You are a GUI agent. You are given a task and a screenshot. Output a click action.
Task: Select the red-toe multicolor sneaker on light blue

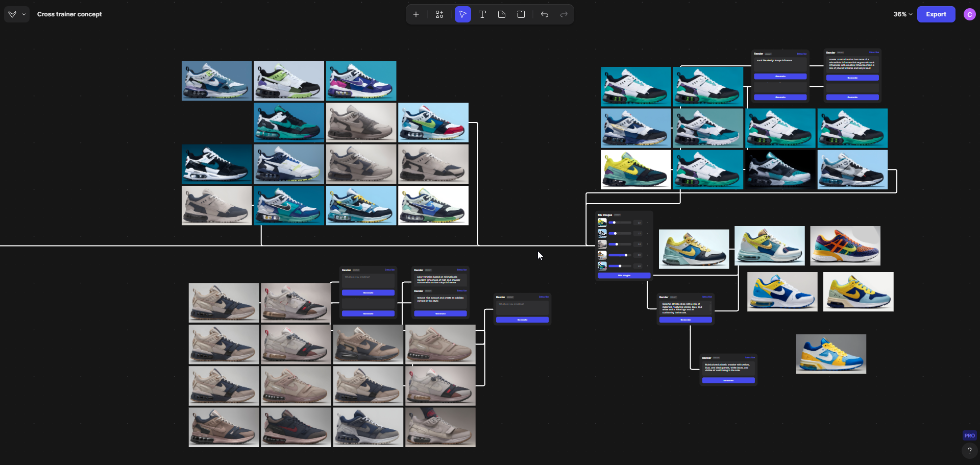(433, 123)
